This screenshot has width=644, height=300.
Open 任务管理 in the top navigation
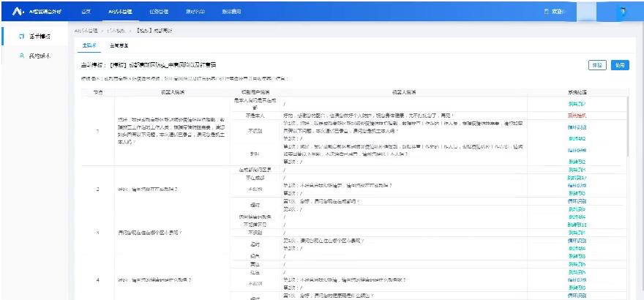[x=159, y=12]
